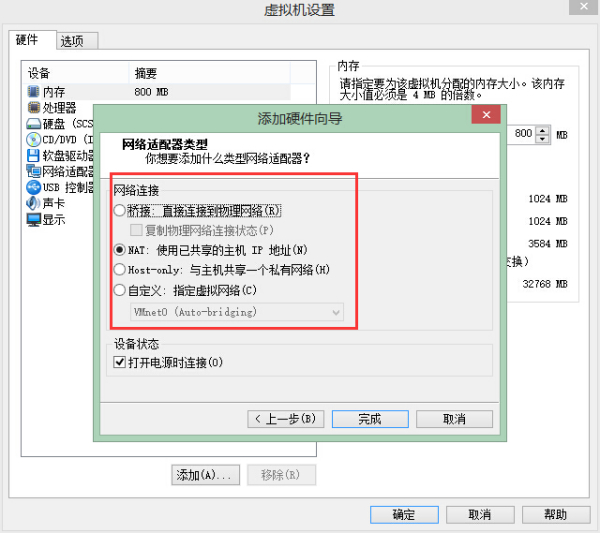The width and height of the screenshot is (600, 533).
Task: Open the VMnet0 Auto-bridging dropdown
Action: [x=237, y=312]
